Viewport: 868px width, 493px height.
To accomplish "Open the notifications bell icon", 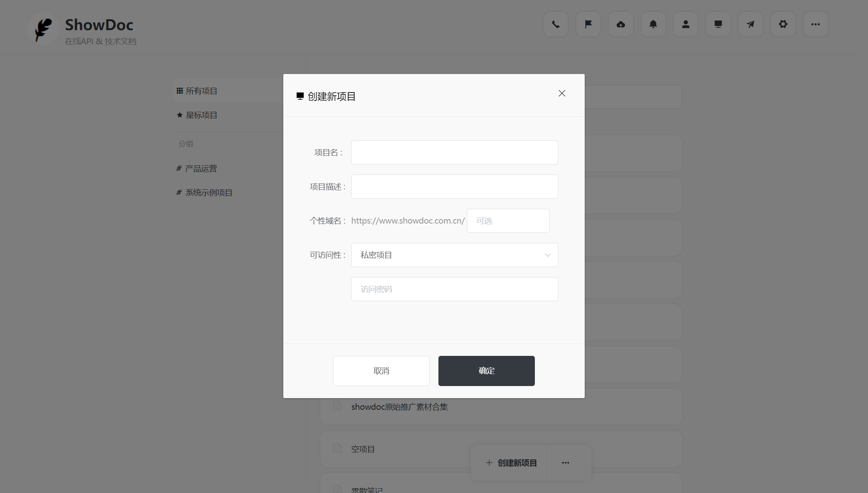I will coord(653,24).
